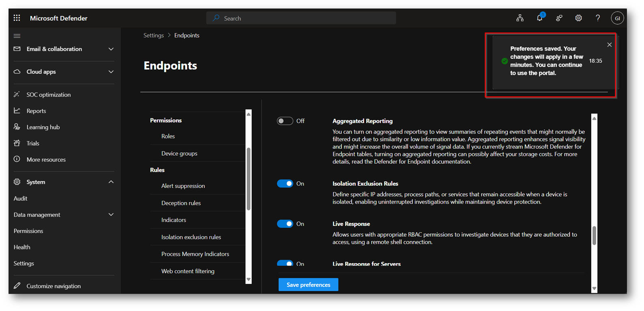Open SOC optimization page
644x311 pixels.
(x=49, y=94)
